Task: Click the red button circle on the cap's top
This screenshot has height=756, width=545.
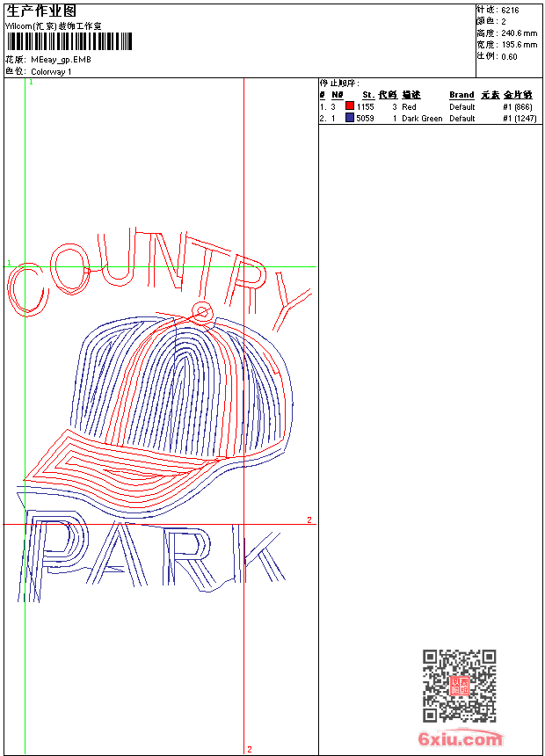Action: [202, 311]
